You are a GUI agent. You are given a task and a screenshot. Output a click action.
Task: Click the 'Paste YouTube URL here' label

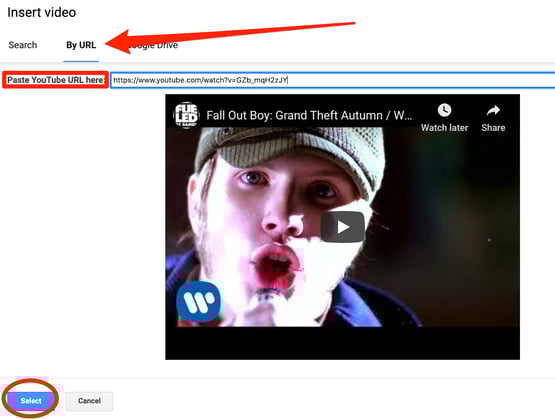point(56,80)
